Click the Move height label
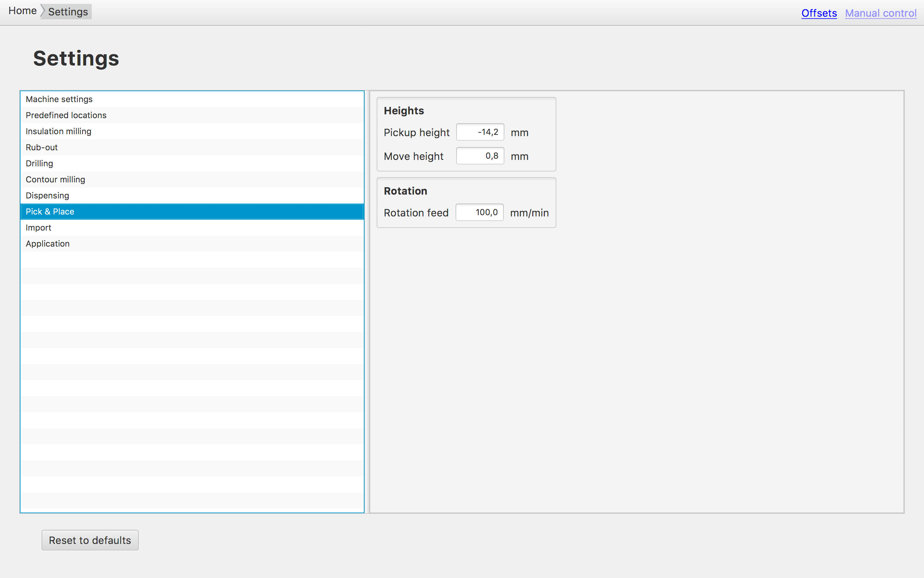924x578 pixels. pyautogui.click(x=414, y=156)
